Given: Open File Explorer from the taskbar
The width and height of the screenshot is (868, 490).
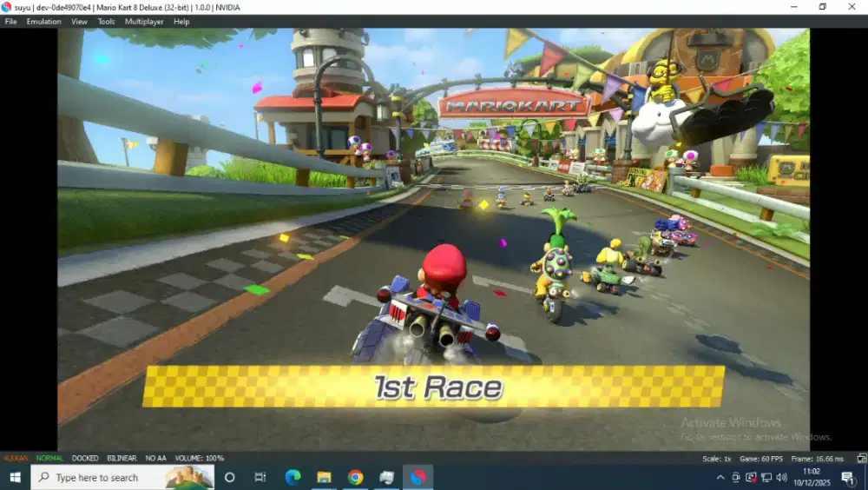Looking at the screenshot, I should (324, 477).
